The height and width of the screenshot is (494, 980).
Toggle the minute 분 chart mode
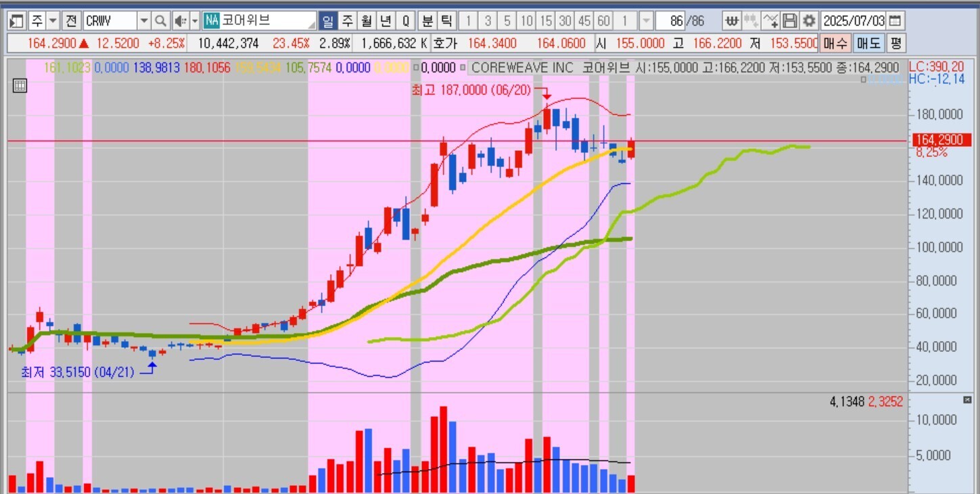pyautogui.click(x=427, y=21)
